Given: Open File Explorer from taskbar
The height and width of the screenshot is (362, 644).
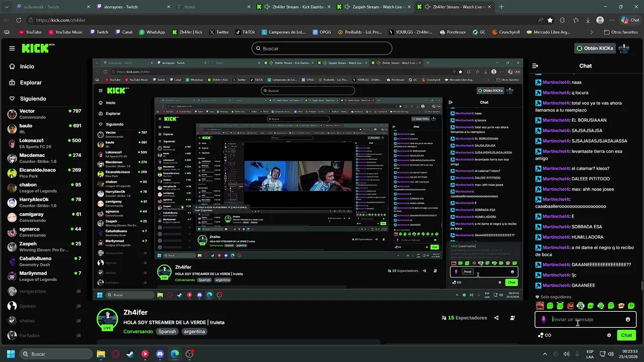Looking at the screenshot, I should tap(101, 354).
